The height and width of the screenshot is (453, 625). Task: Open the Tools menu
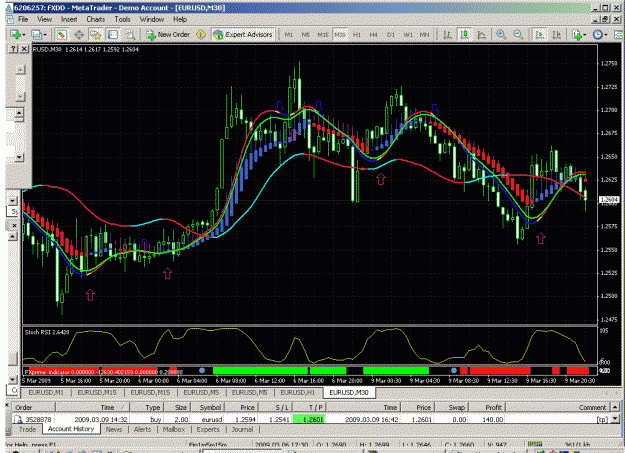pyautogui.click(x=122, y=19)
